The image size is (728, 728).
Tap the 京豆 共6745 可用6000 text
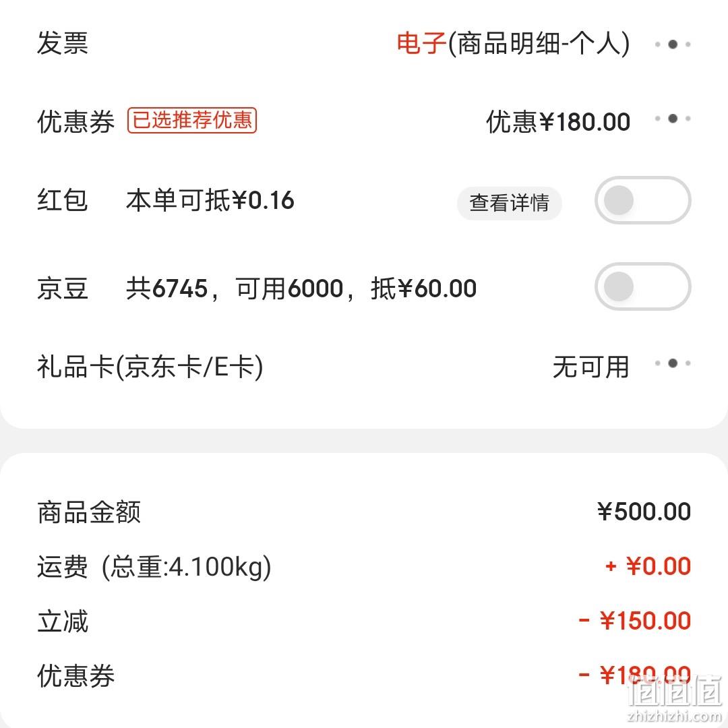coord(301,288)
